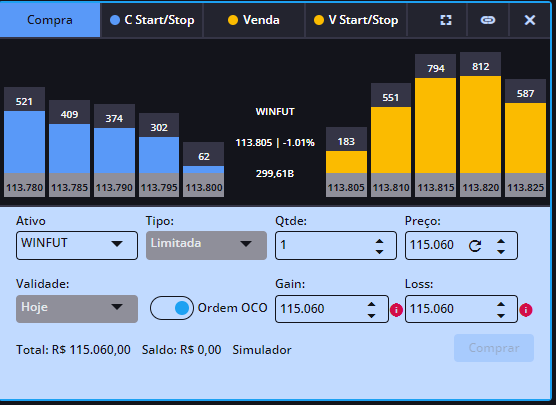Screen dimensions: 556x405
Task: Click the 299,61B volume text
Action: click(275, 174)
